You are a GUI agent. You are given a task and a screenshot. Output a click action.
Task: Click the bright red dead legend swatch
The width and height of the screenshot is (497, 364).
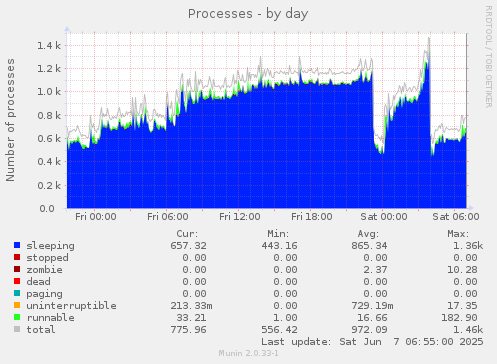[x=17, y=281]
